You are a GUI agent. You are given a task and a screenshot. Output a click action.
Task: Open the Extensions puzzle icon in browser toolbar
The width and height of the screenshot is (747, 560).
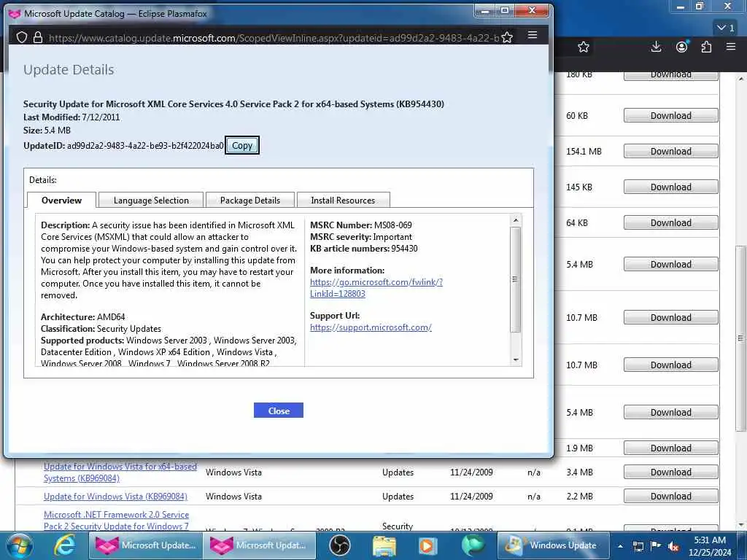pos(706,47)
